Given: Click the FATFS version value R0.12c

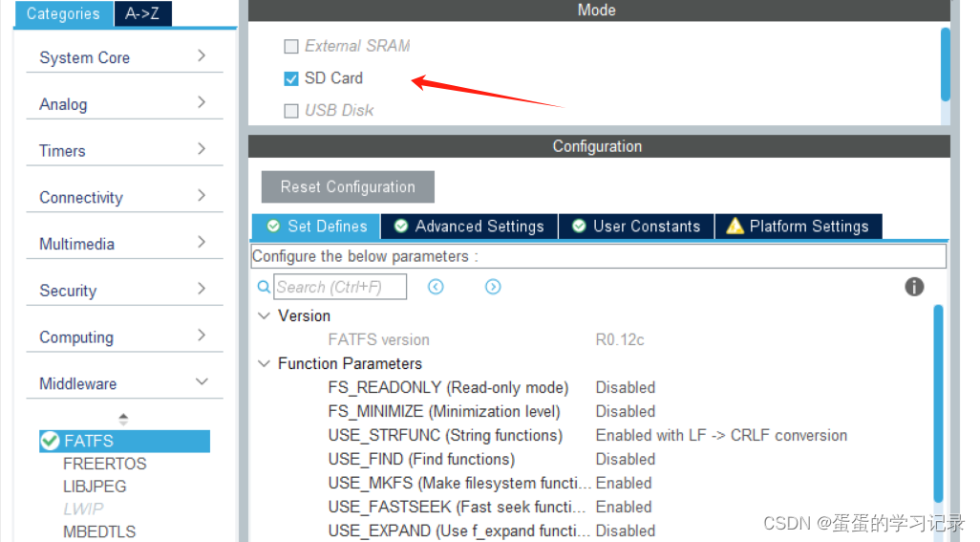Looking at the screenshot, I should pyautogui.click(x=619, y=339).
